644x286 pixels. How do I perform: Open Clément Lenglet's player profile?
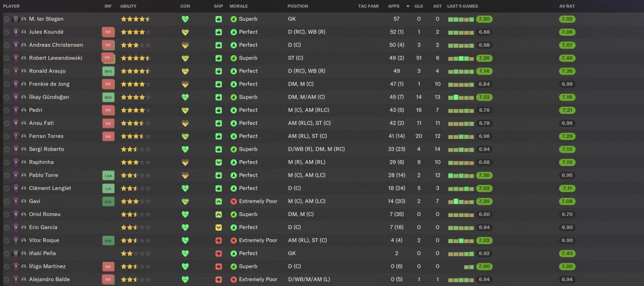pyautogui.click(x=50, y=188)
